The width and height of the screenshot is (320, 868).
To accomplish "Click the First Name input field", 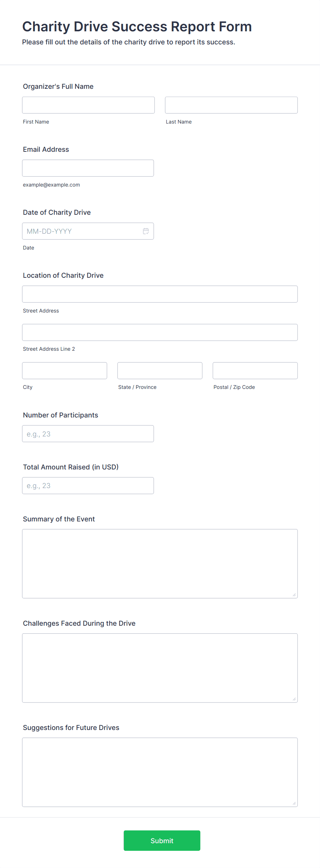I will 88,105.
